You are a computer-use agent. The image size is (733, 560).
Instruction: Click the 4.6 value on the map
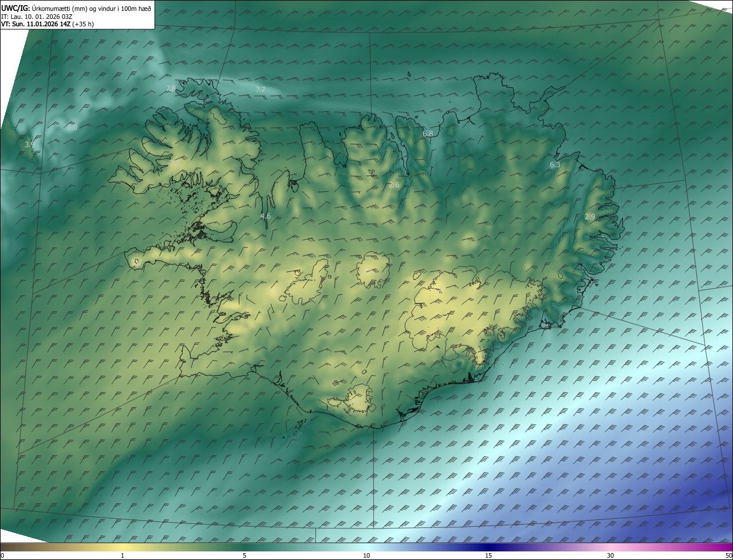coord(266,216)
